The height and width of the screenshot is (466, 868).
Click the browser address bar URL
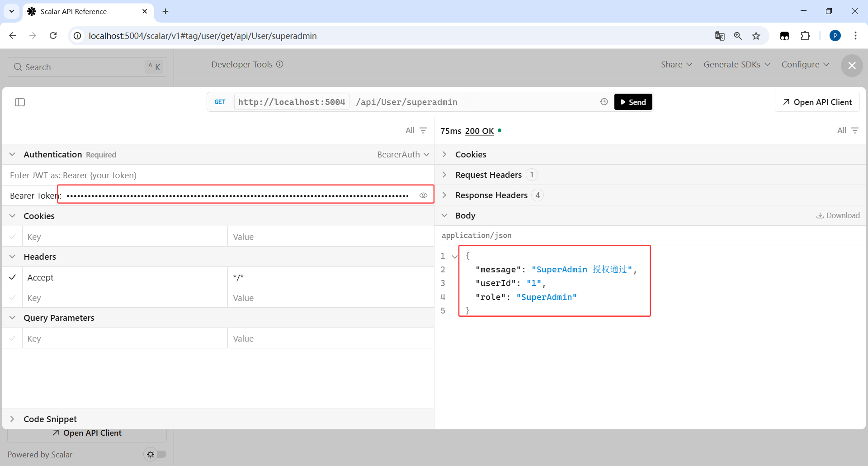[203, 36]
